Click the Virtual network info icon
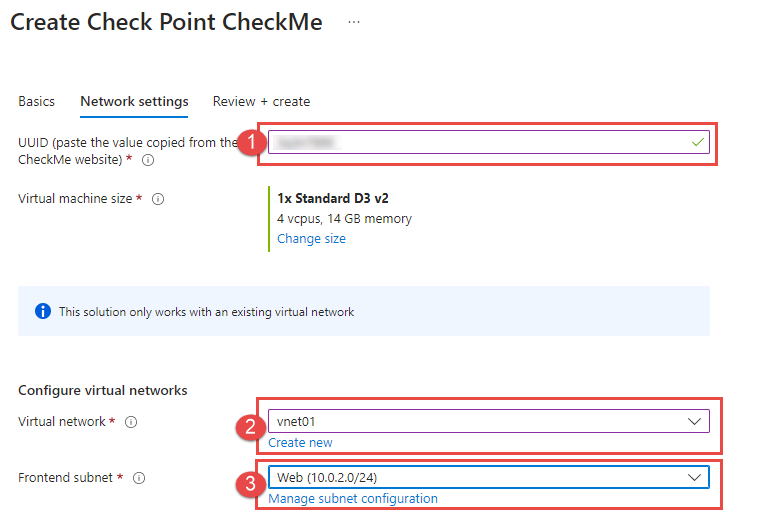 [131, 422]
